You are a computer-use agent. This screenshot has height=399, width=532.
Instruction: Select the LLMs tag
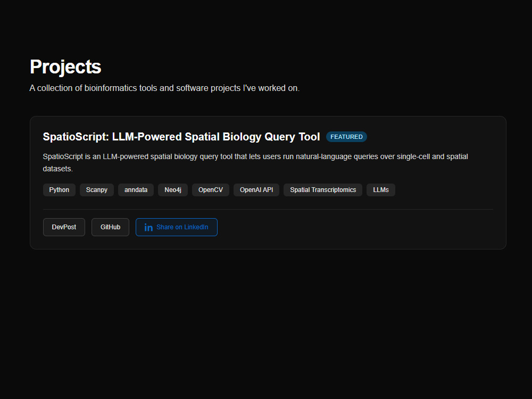click(x=381, y=190)
